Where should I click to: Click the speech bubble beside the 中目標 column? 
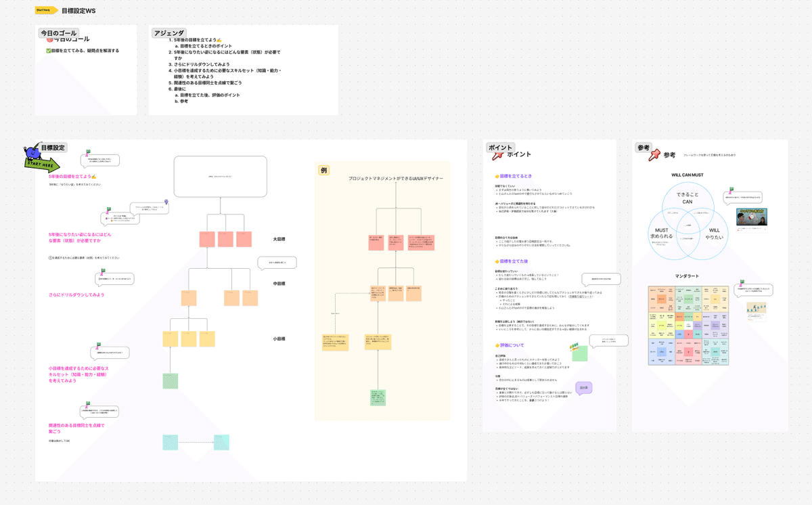tap(277, 261)
